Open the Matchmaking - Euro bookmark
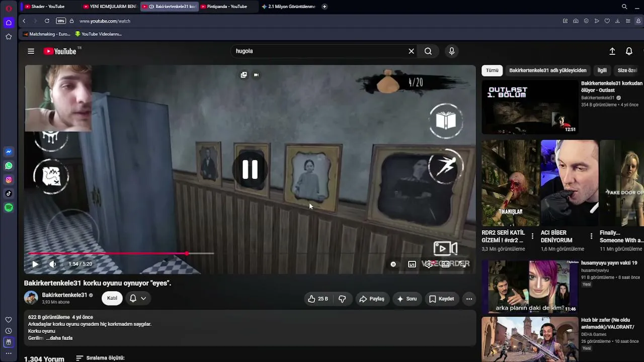 coord(46,34)
